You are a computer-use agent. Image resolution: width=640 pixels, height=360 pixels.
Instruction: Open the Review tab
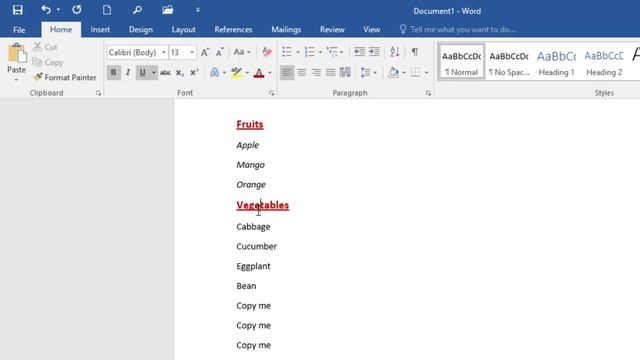point(332,29)
